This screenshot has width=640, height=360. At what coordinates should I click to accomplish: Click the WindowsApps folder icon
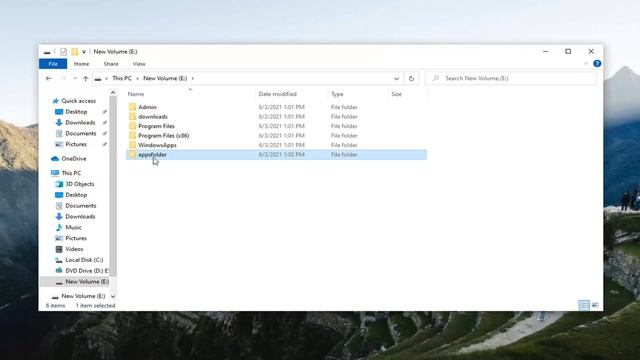[132, 145]
